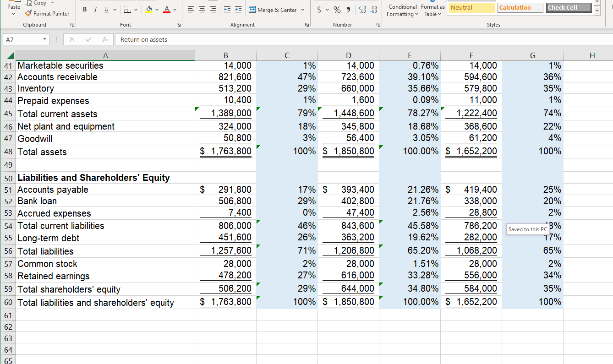Confirm formula bar entry checkmark
Viewport: 613px width, 364px height.
(89, 40)
